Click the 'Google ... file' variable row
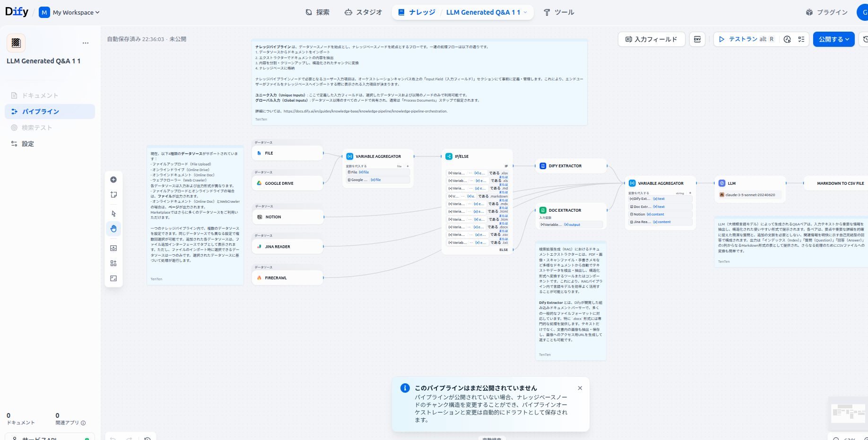The width and height of the screenshot is (868, 440). tap(378, 180)
